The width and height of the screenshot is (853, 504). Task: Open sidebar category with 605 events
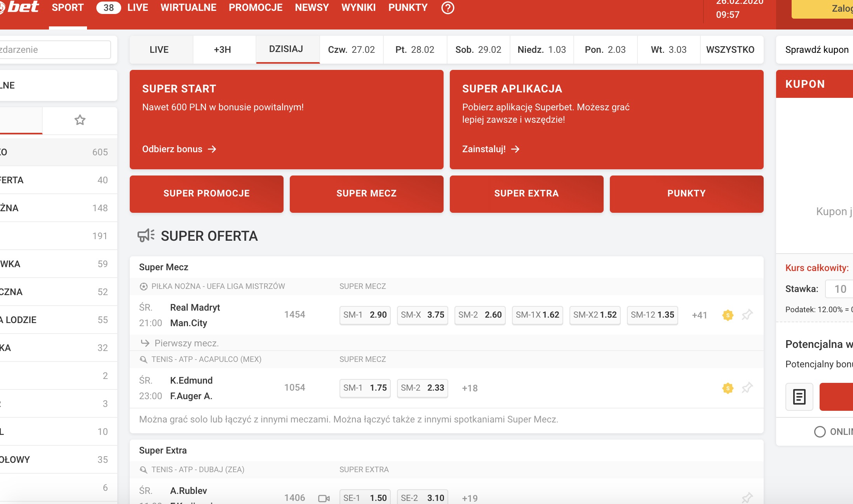click(x=58, y=152)
